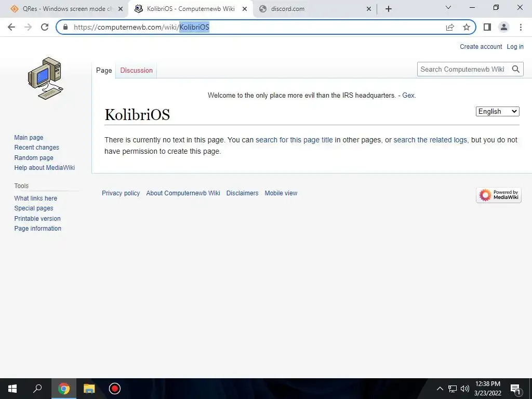
Task: Open What links here tool
Action: coord(36,198)
